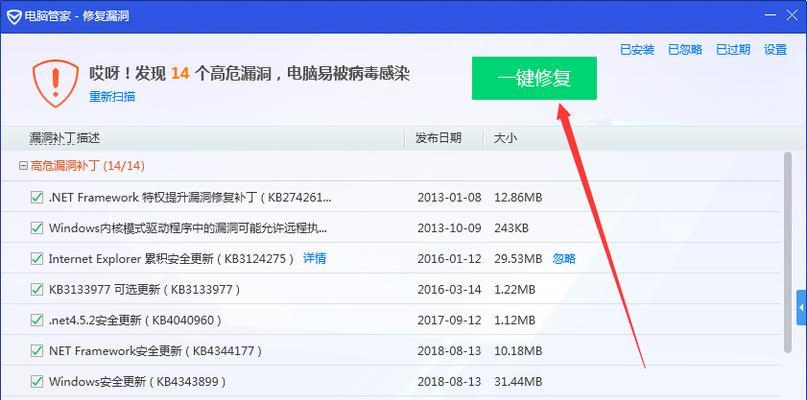Select .net4.5.2安全更新 (KB4040960) text

(135, 320)
